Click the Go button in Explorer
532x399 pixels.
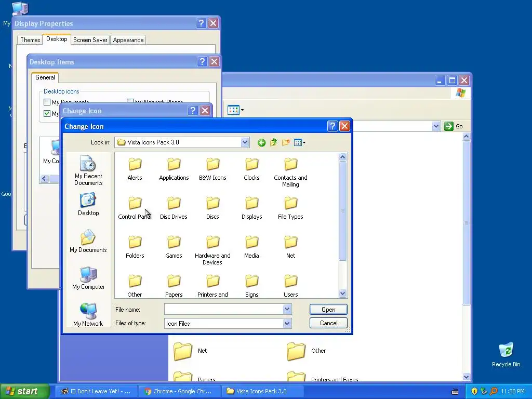pos(454,126)
